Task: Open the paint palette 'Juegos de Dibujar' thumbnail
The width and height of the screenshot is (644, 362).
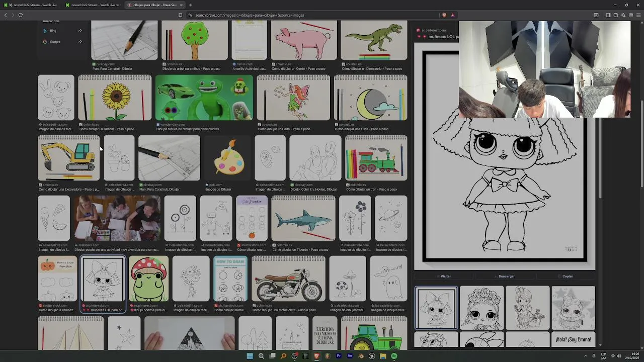Action: pyautogui.click(x=227, y=158)
